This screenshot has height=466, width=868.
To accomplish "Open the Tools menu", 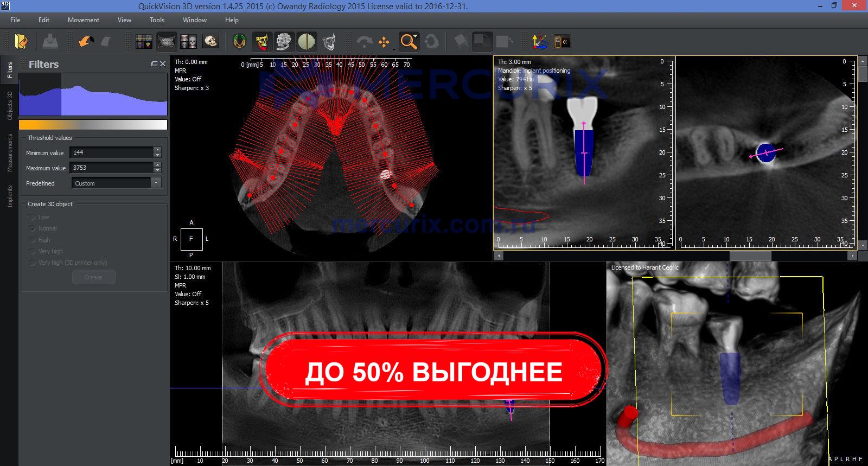I will point(157,20).
